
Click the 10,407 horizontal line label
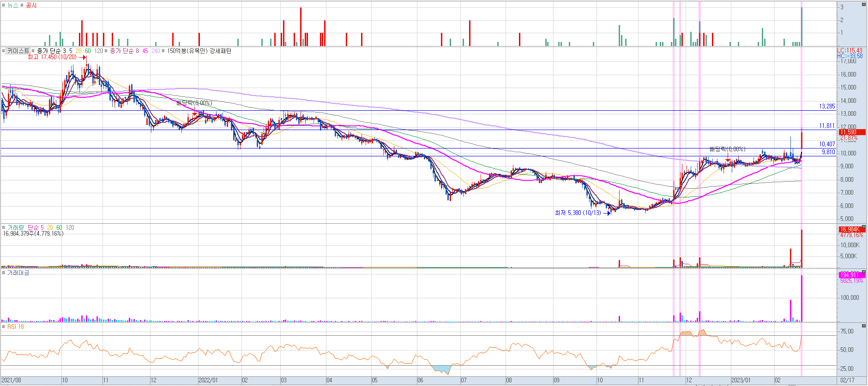point(827,144)
